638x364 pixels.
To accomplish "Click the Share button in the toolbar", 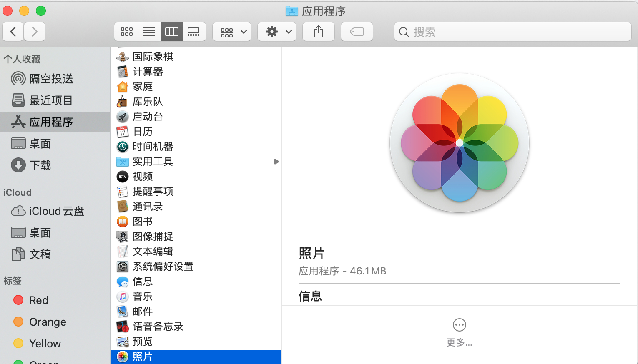I will (x=318, y=31).
